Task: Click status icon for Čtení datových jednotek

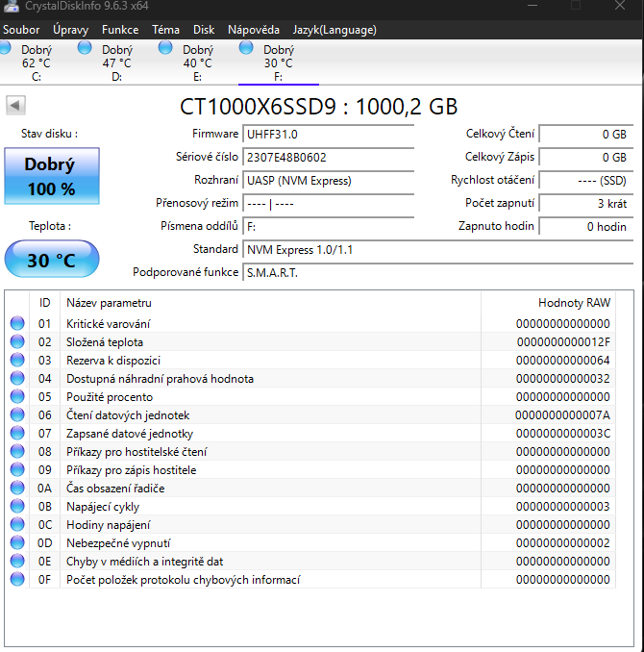Action: 17,414
